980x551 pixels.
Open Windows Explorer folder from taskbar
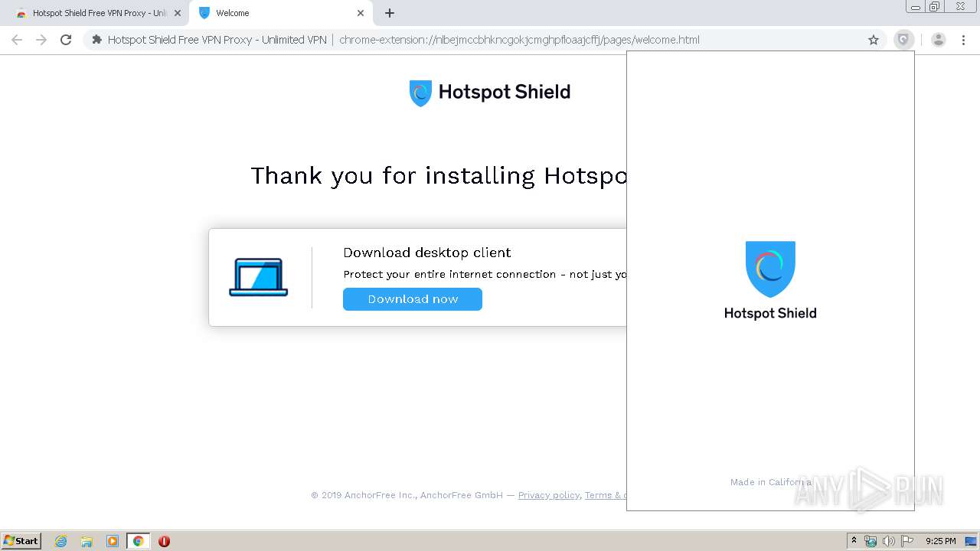[87, 541]
